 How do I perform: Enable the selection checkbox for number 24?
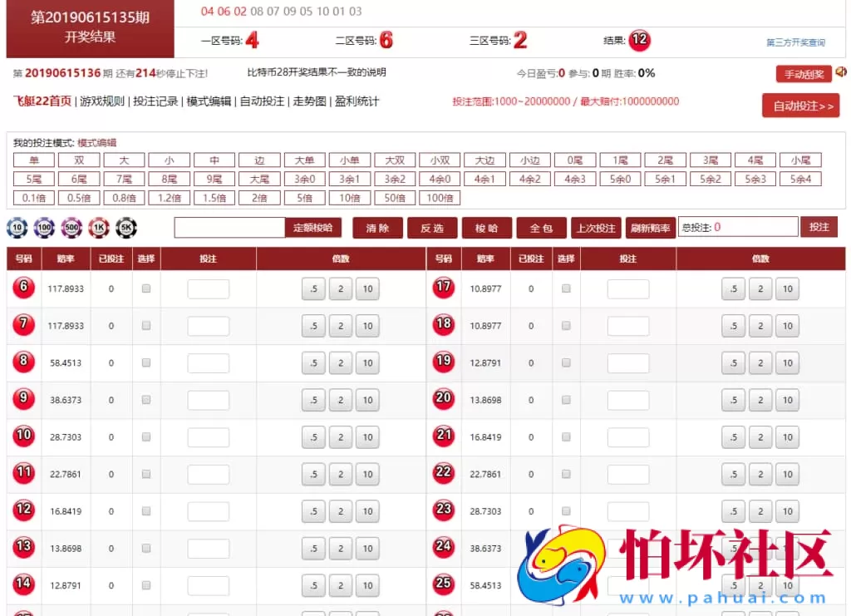pos(566,548)
